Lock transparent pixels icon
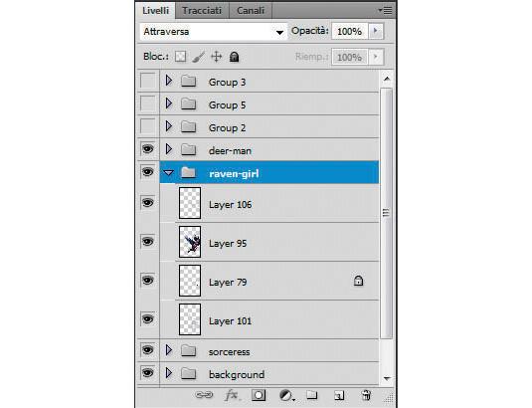The height and width of the screenshot is (408, 532). (181, 57)
